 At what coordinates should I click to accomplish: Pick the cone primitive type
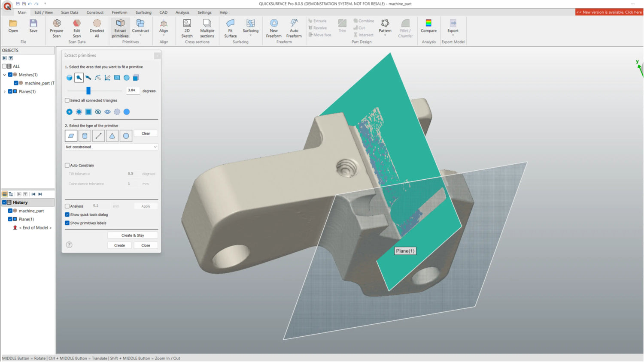pos(112,136)
